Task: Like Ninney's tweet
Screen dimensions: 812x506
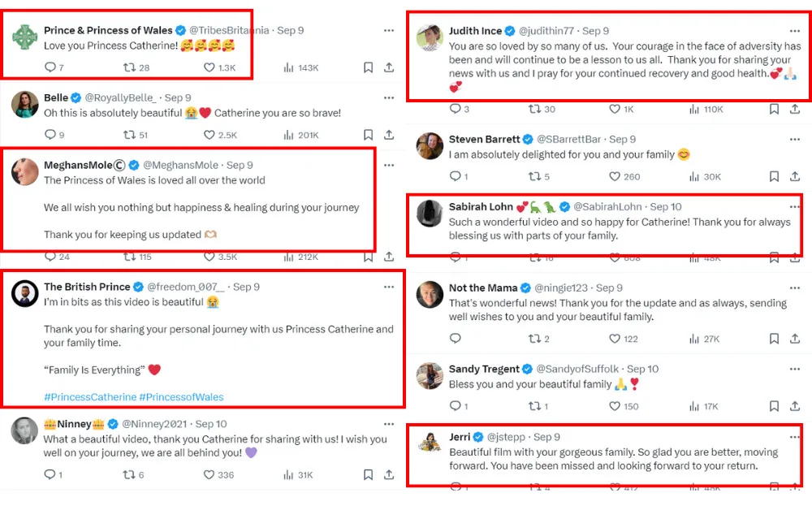Action: point(209,474)
